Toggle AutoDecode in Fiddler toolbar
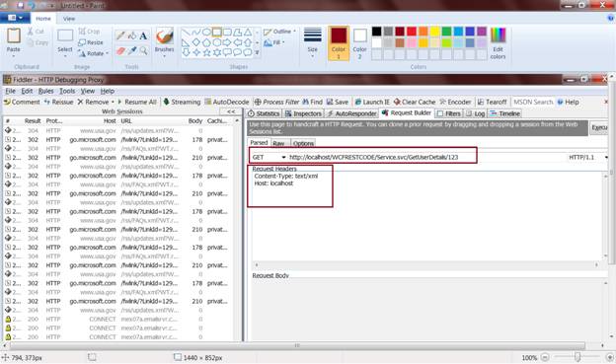Screen dimensions: 616x364 pyautogui.click(x=227, y=102)
